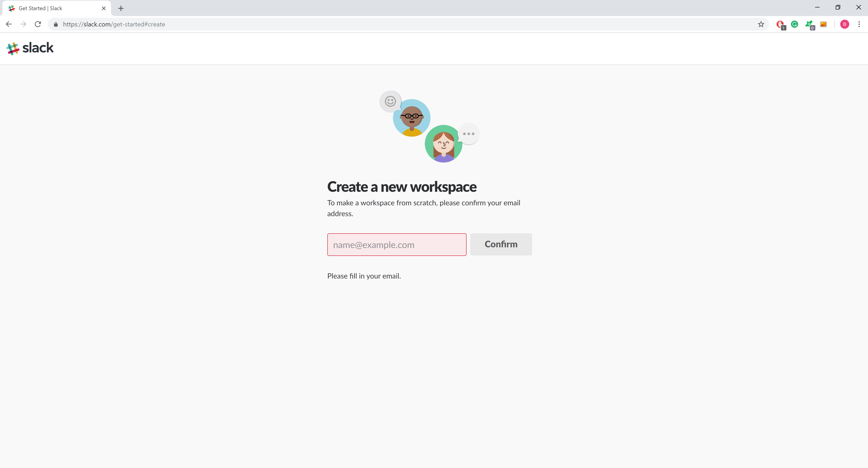
Task: Open the picture extension icon
Action: pyautogui.click(x=823, y=24)
